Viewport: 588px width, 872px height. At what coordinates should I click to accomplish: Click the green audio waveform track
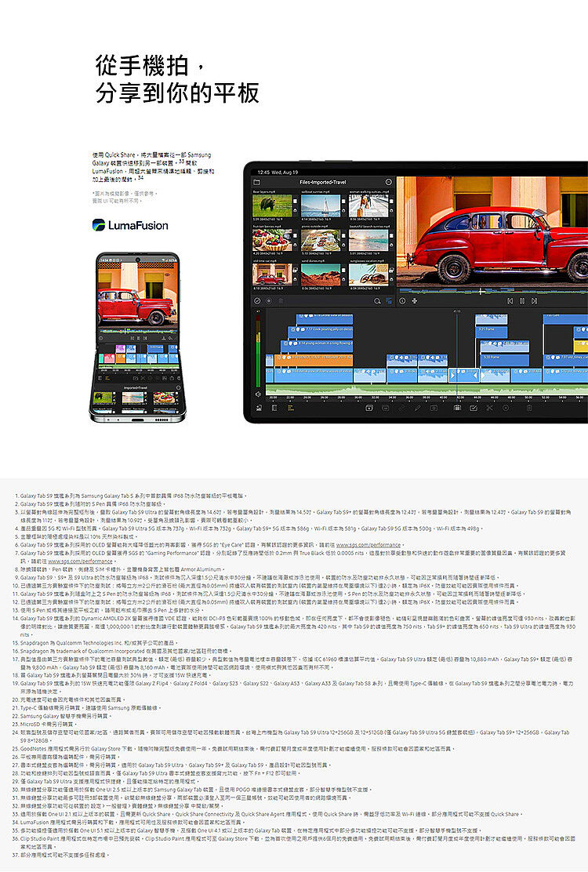pyautogui.click(x=425, y=389)
